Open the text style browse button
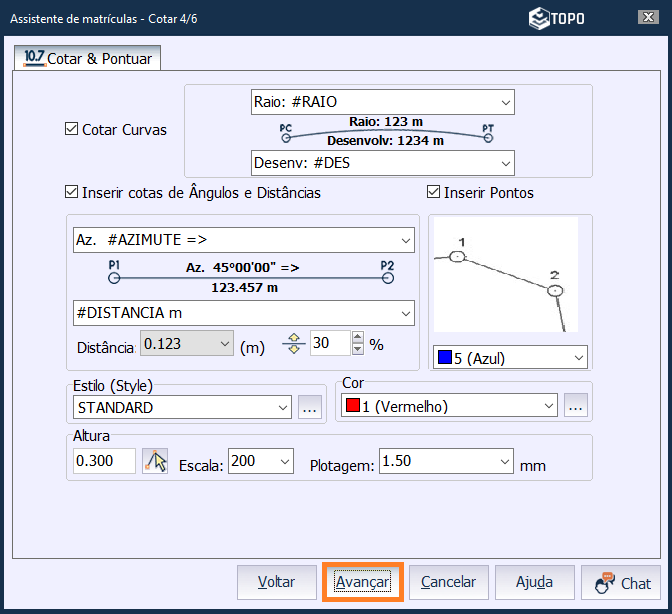This screenshot has width=672, height=614. click(310, 407)
